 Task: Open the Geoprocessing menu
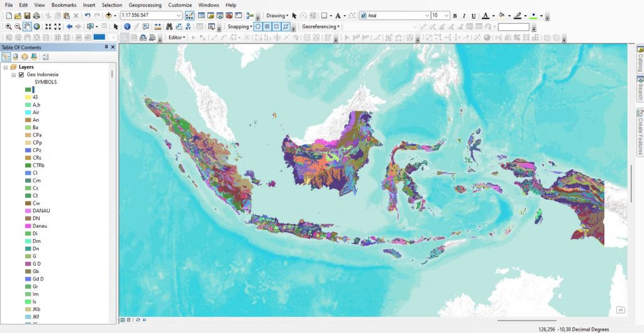(x=145, y=5)
